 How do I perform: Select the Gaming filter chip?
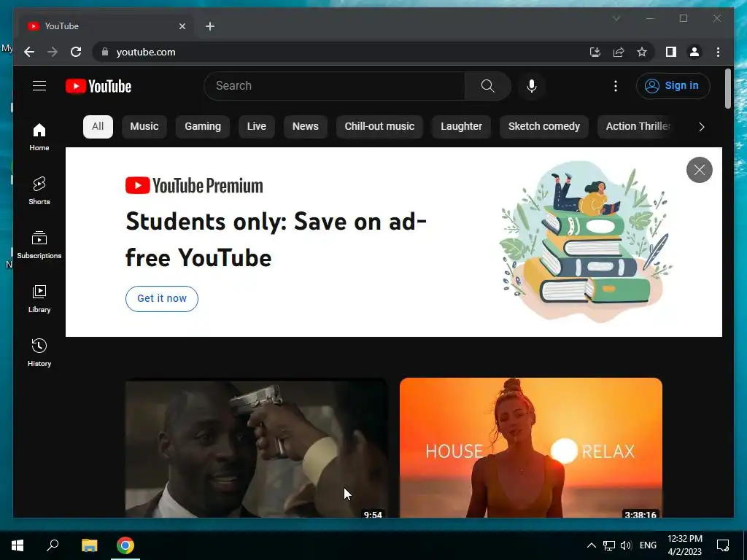[x=203, y=127]
